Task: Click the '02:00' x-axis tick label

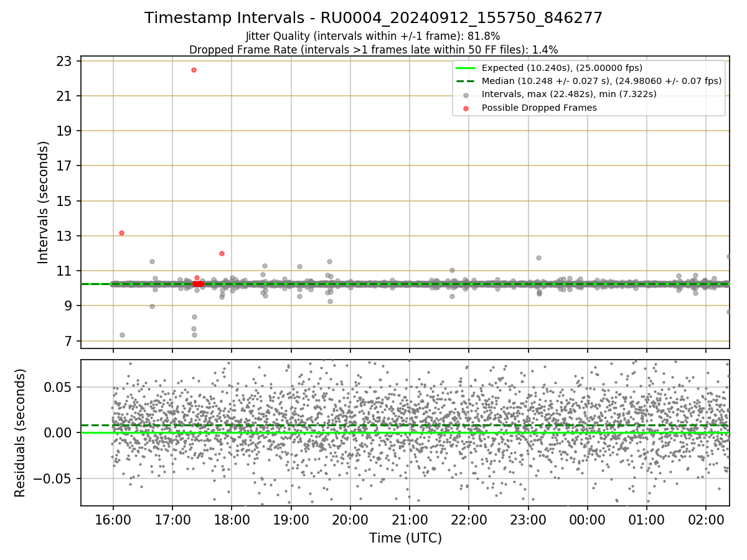Action: click(x=706, y=519)
